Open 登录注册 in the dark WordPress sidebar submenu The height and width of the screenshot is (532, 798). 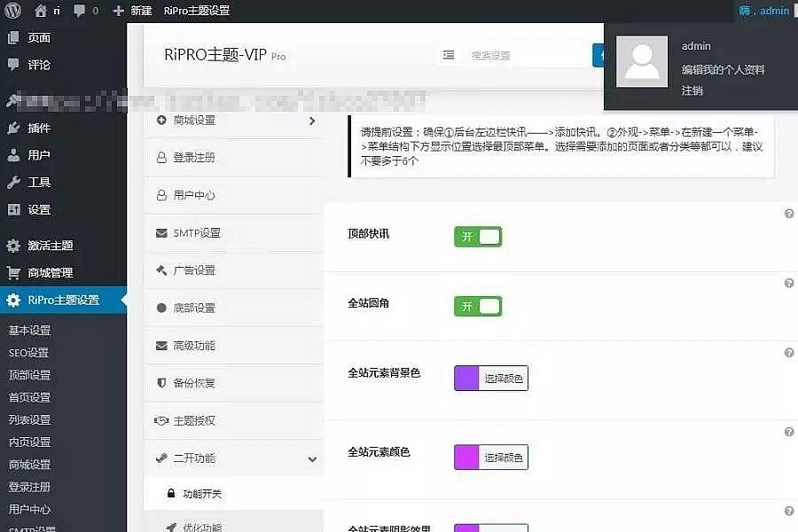point(29,487)
